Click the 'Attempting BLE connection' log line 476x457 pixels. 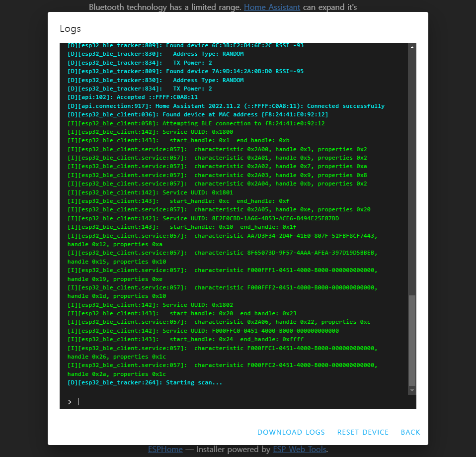[196, 123]
